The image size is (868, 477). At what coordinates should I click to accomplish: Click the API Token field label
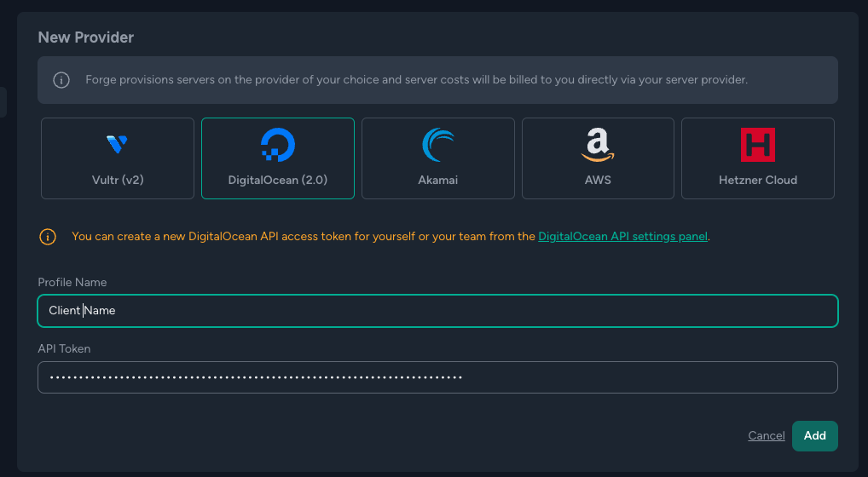tap(64, 348)
